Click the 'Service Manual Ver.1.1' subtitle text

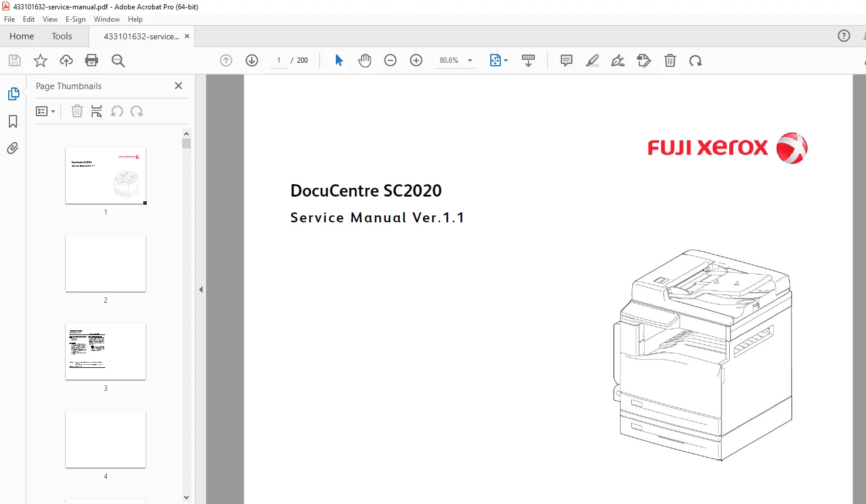point(377,218)
